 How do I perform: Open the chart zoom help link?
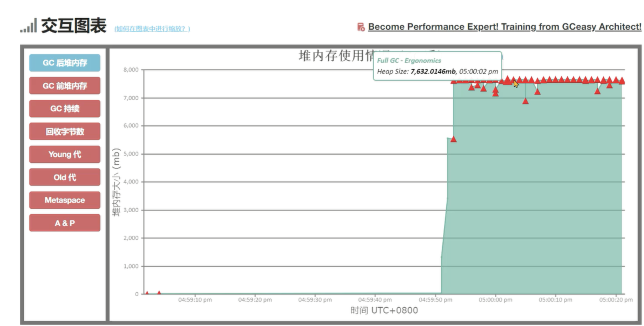coord(152,29)
